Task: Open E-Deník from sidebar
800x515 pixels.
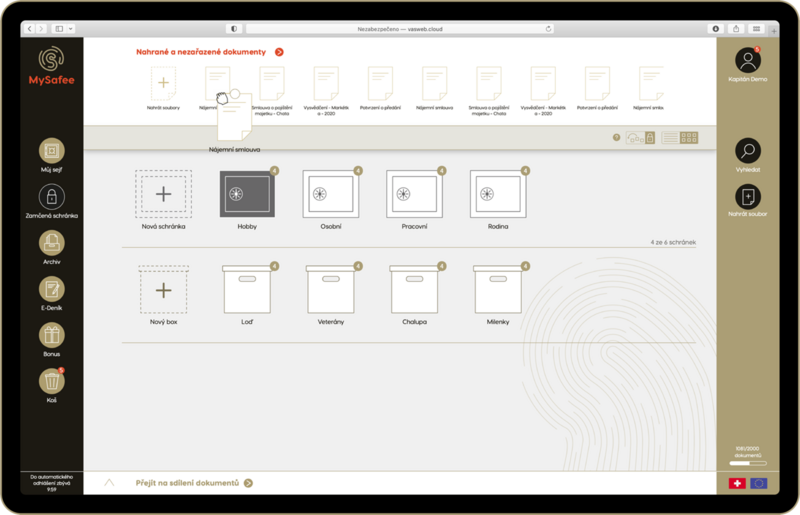Action: [x=52, y=289]
